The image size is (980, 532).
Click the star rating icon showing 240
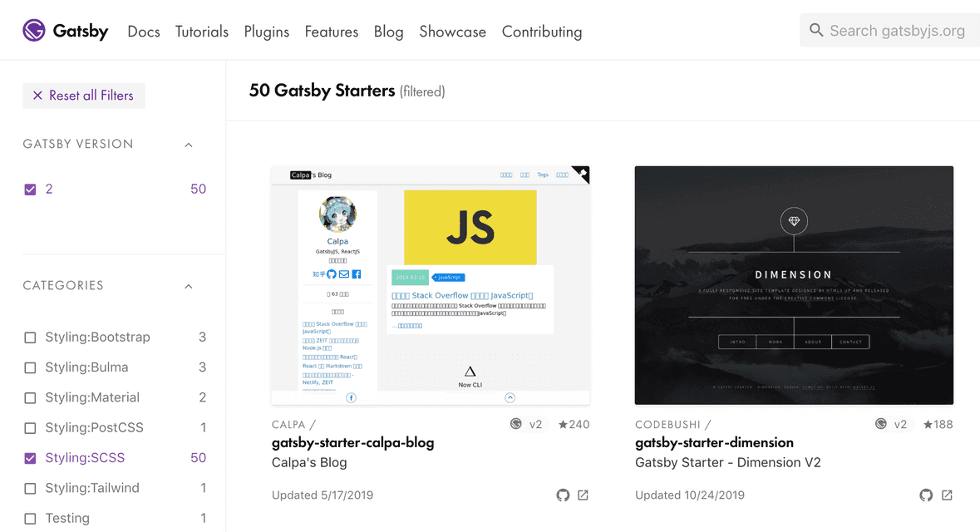click(564, 425)
